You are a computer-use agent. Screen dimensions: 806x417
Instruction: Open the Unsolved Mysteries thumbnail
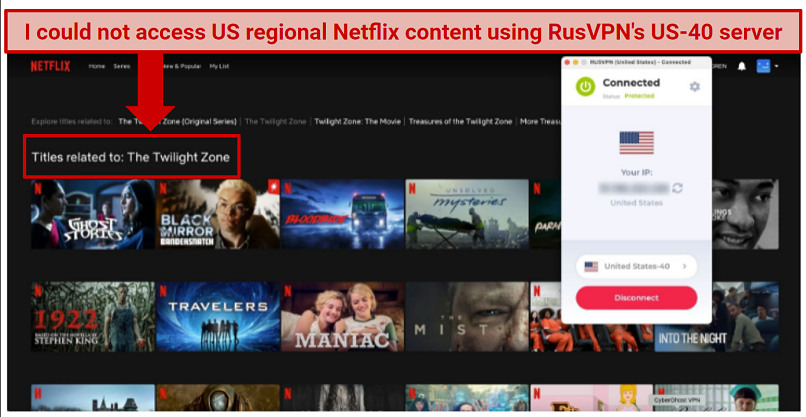(x=467, y=214)
